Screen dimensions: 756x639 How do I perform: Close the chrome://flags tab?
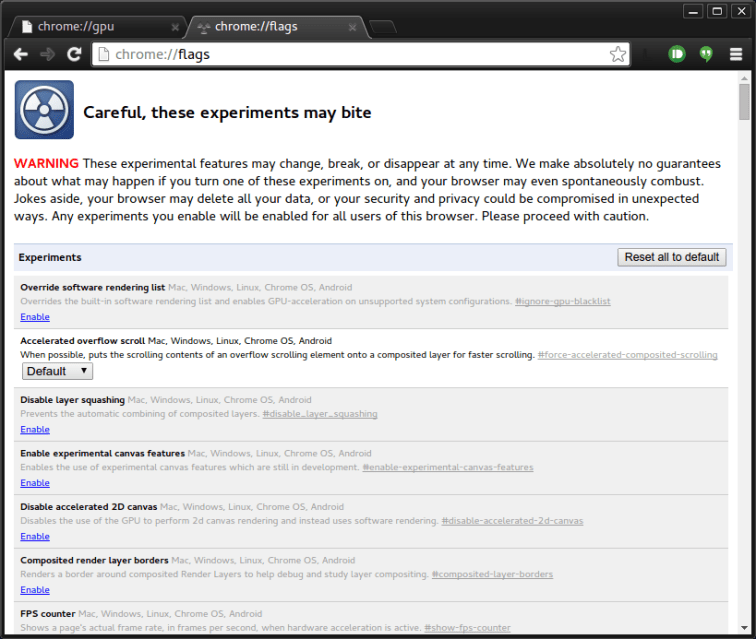[x=352, y=27]
